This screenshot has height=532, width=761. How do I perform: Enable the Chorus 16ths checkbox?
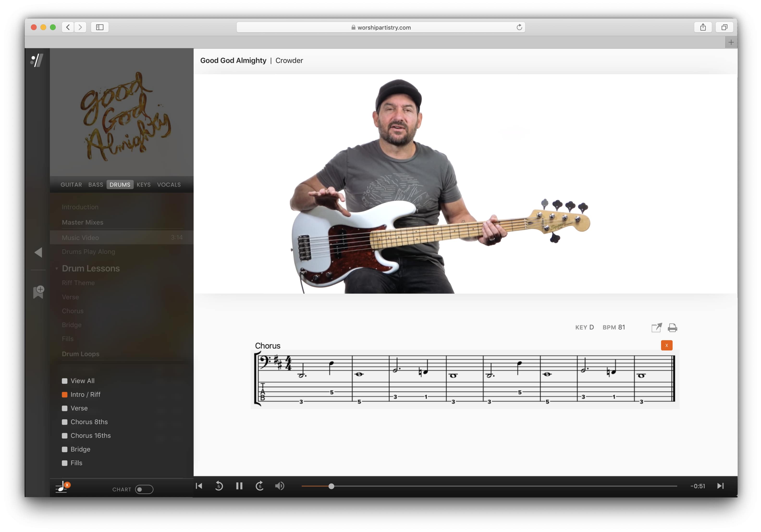[x=65, y=435]
